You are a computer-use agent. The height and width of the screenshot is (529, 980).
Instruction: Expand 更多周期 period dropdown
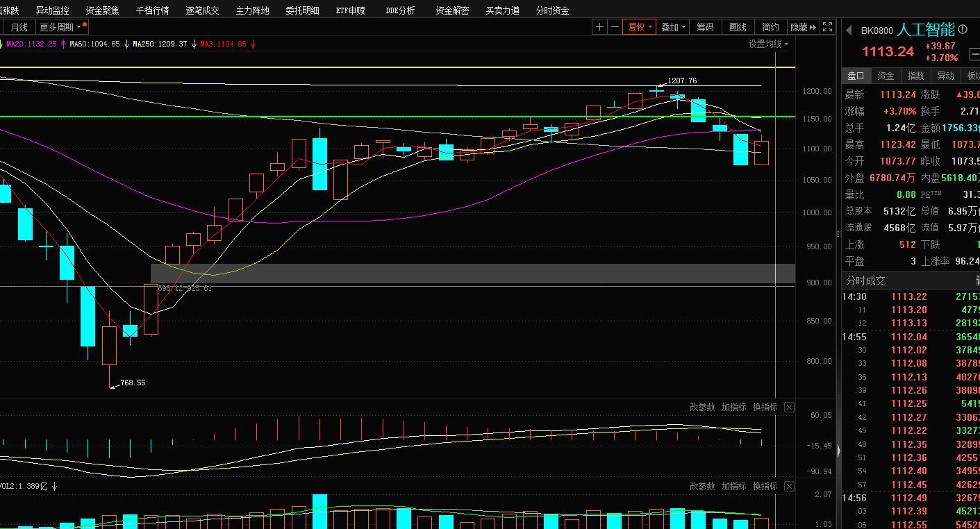61,27
